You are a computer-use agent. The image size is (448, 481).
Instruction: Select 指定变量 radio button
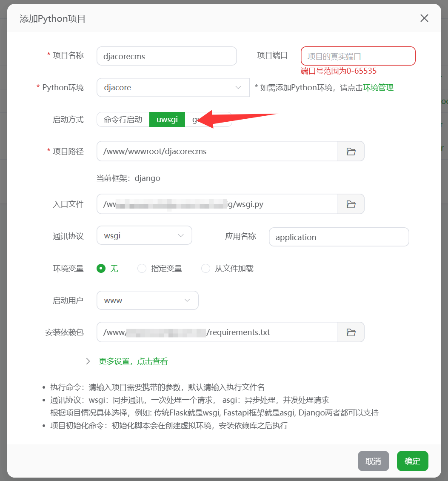pyautogui.click(x=142, y=269)
